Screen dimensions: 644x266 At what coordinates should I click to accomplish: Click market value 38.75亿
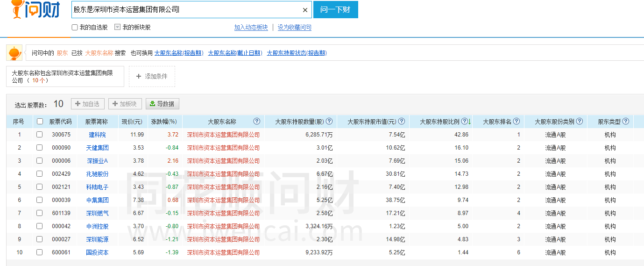395,200
